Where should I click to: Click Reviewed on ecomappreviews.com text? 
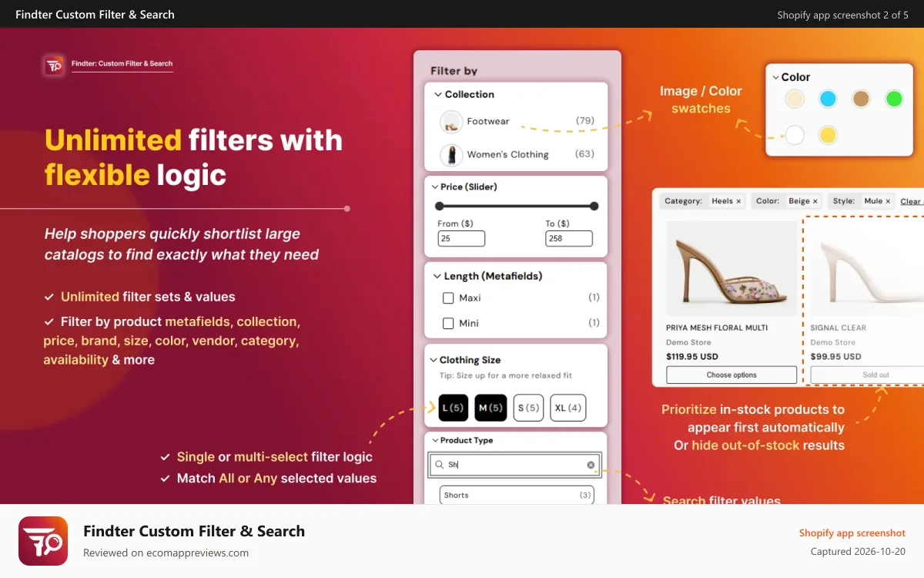(x=166, y=553)
